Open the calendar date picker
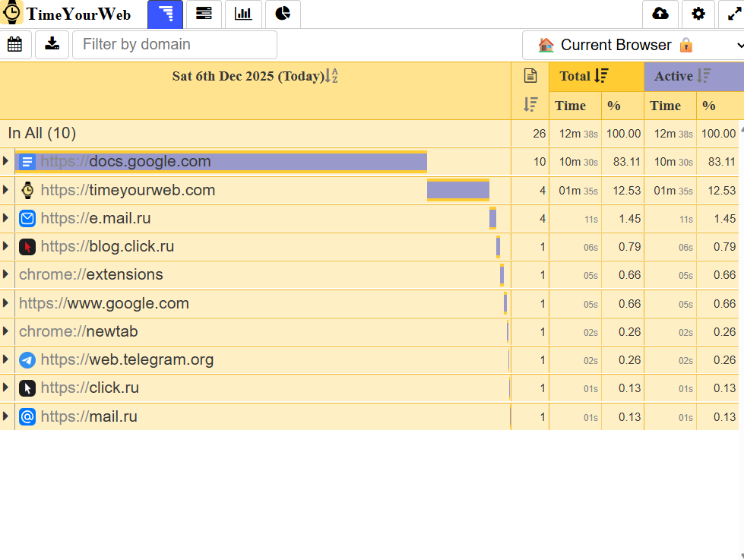Viewport: 744px width, 560px height. coord(14,45)
